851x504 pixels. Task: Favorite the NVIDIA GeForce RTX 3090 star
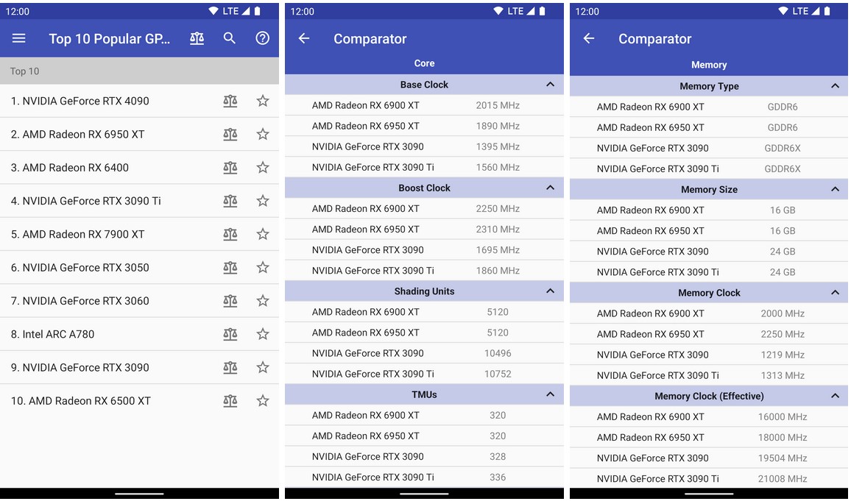pyautogui.click(x=263, y=368)
